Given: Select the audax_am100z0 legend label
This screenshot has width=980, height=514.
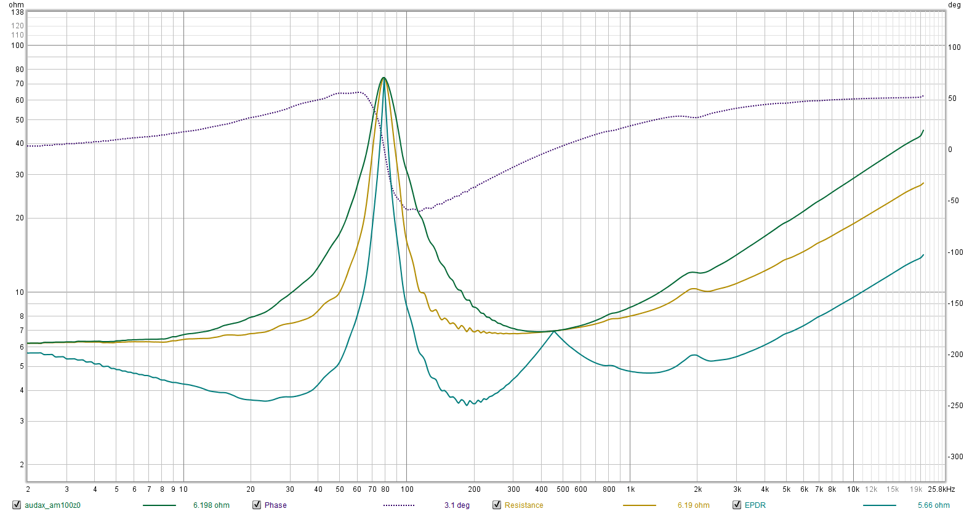Looking at the screenshot, I should tap(52, 505).
